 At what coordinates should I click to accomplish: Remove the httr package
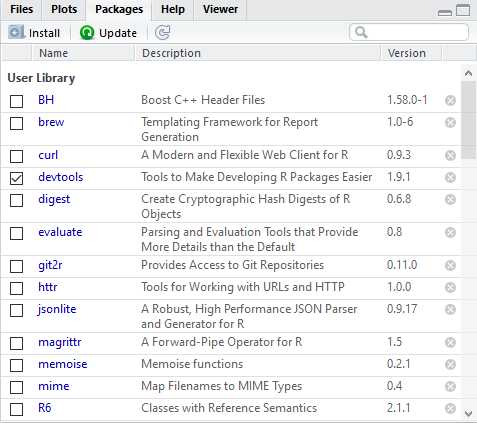point(450,287)
